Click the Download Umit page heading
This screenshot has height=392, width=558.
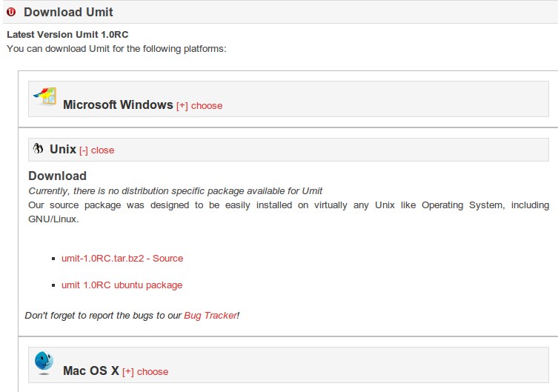pos(68,12)
